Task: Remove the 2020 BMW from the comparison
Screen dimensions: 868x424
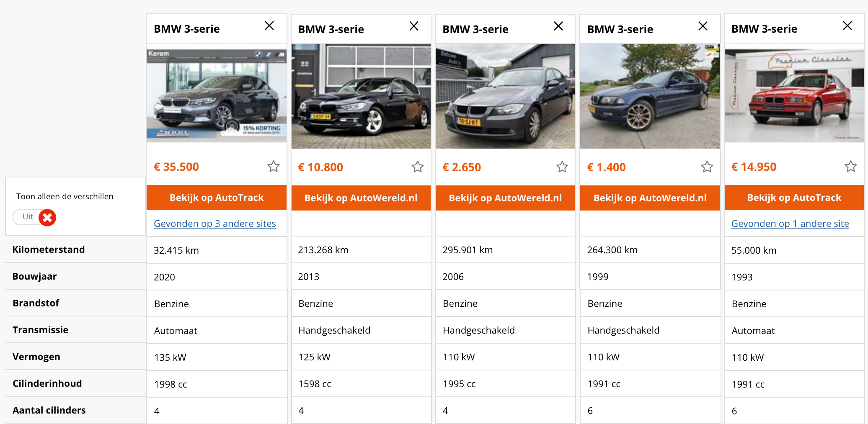Action: coord(269,26)
